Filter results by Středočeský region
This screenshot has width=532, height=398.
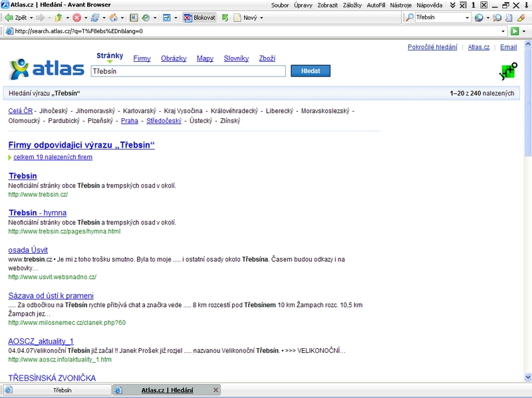(164, 121)
